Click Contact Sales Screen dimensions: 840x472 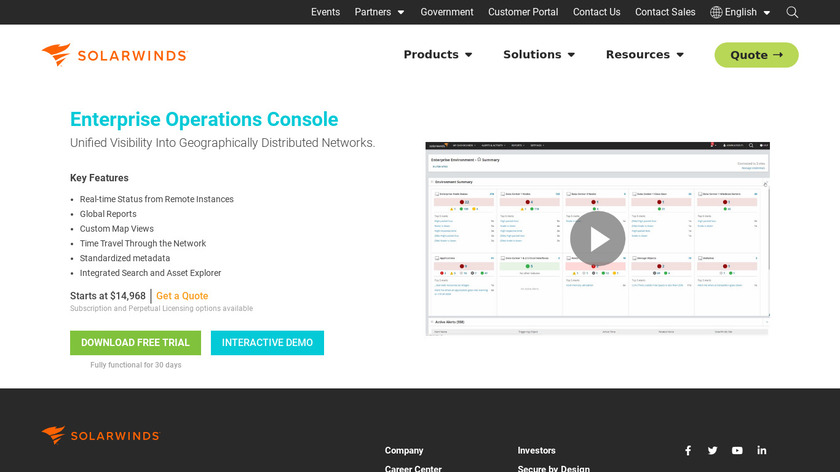(x=665, y=12)
